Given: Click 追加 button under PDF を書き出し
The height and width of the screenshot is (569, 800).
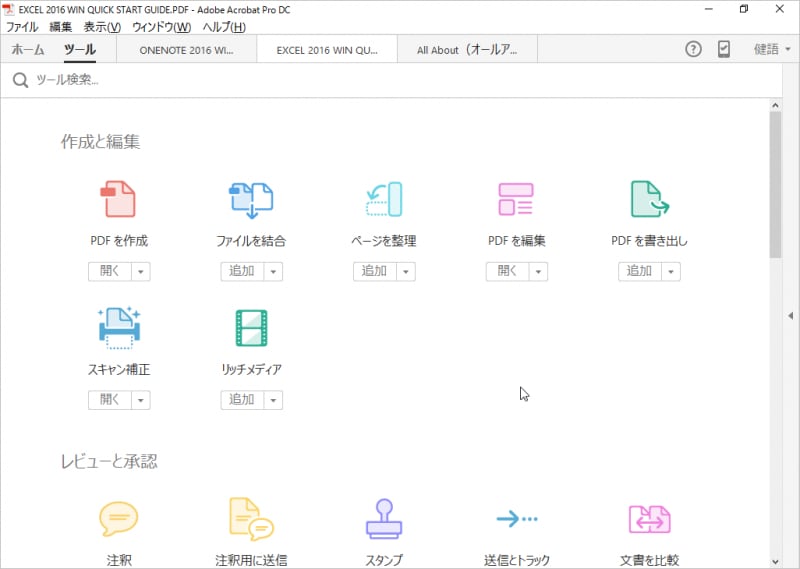Looking at the screenshot, I should (640, 271).
